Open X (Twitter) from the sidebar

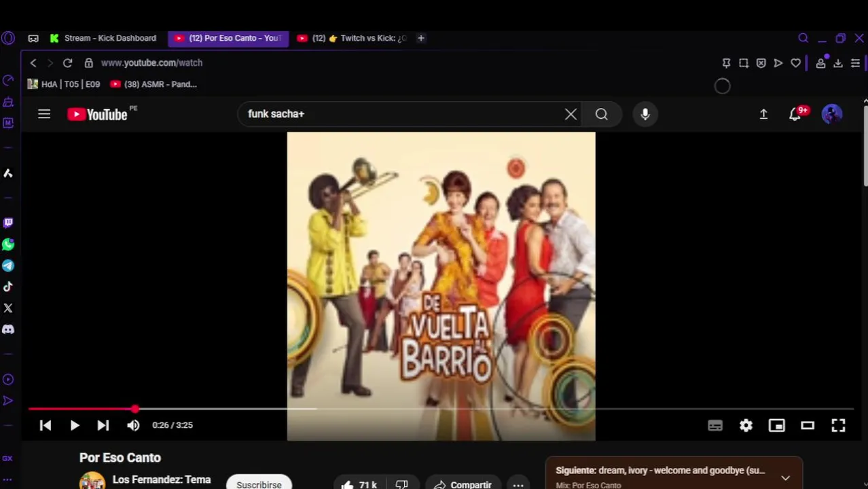[8, 308]
